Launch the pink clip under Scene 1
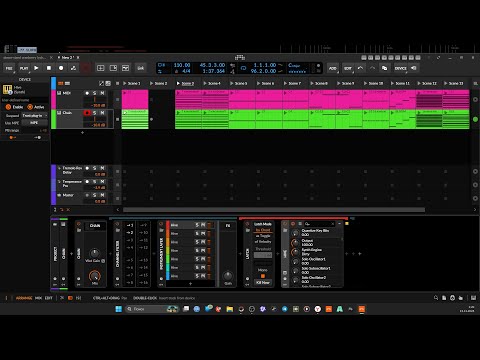 point(125,93)
